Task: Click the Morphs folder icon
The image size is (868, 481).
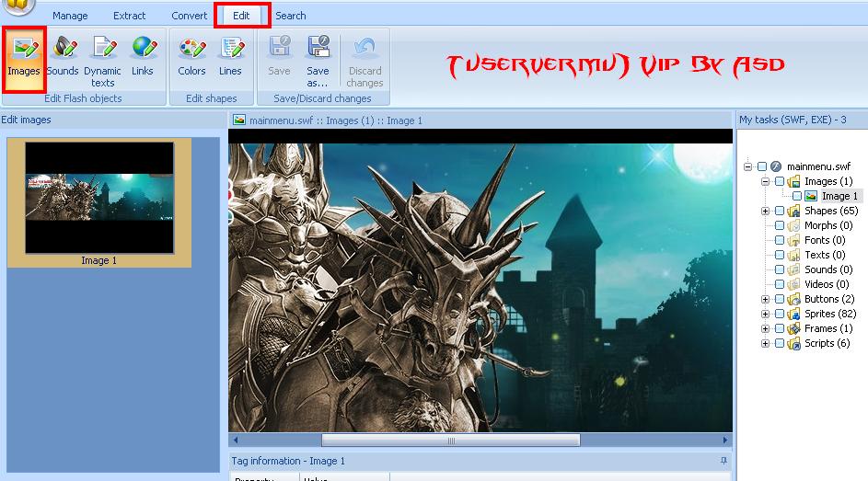Action: (x=793, y=225)
